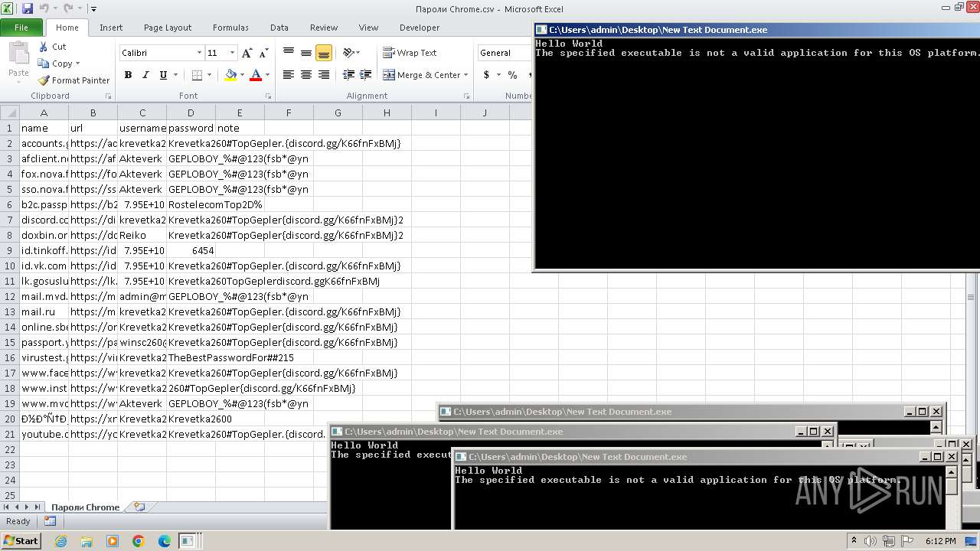Viewport: 980px width, 551px height.
Task: Open the Alignment dialog launcher
Action: click(466, 96)
